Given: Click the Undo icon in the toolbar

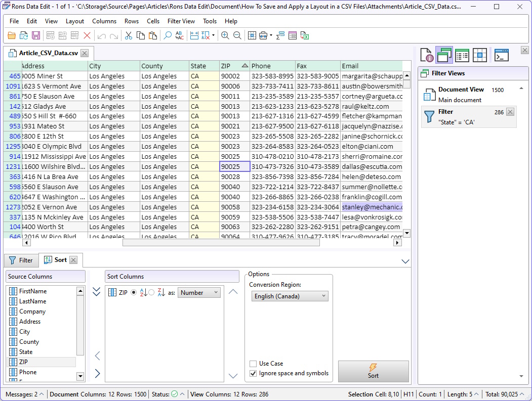Looking at the screenshot, I should click(x=101, y=35).
